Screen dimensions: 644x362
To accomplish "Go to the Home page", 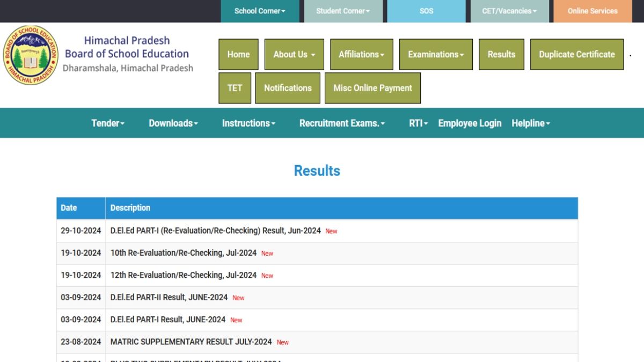I will click(238, 54).
